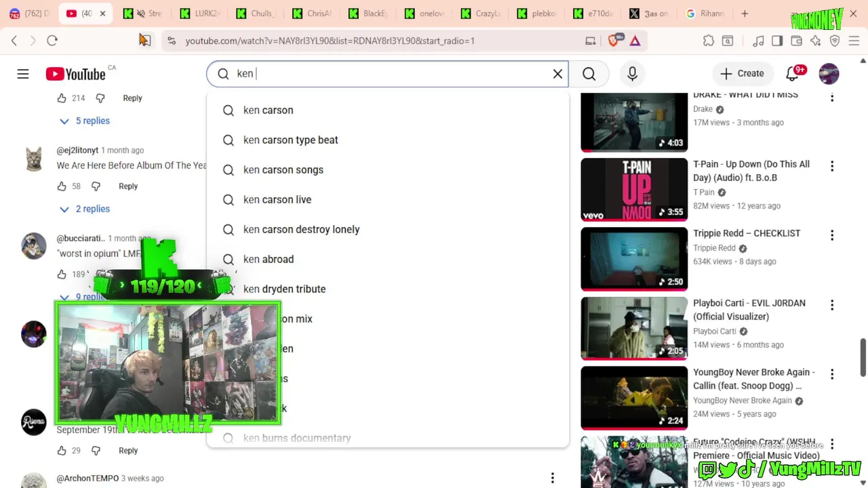868x488 pixels.
Task: Select suggestion "ken burns documentary"
Action: pos(387,438)
